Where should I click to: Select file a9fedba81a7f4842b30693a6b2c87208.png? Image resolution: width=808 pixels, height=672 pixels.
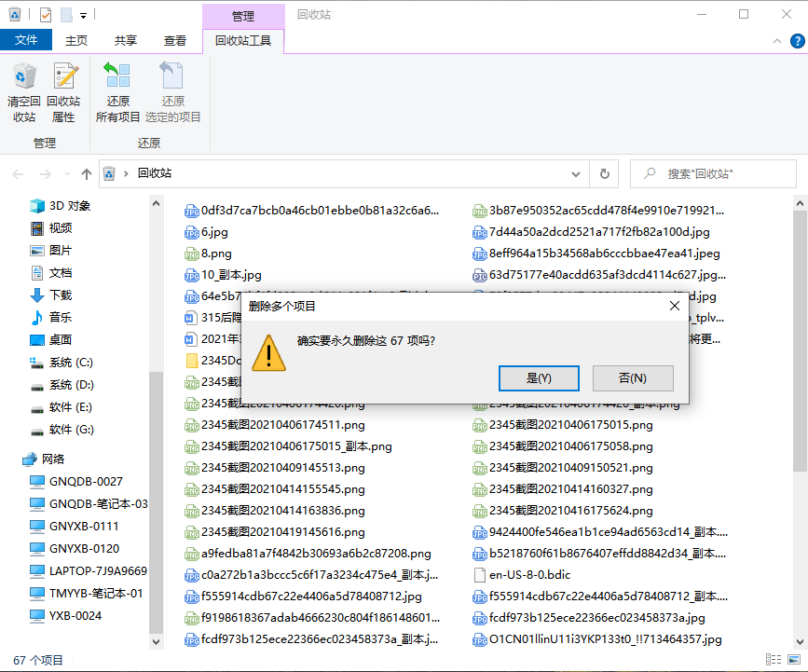pos(308,554)
